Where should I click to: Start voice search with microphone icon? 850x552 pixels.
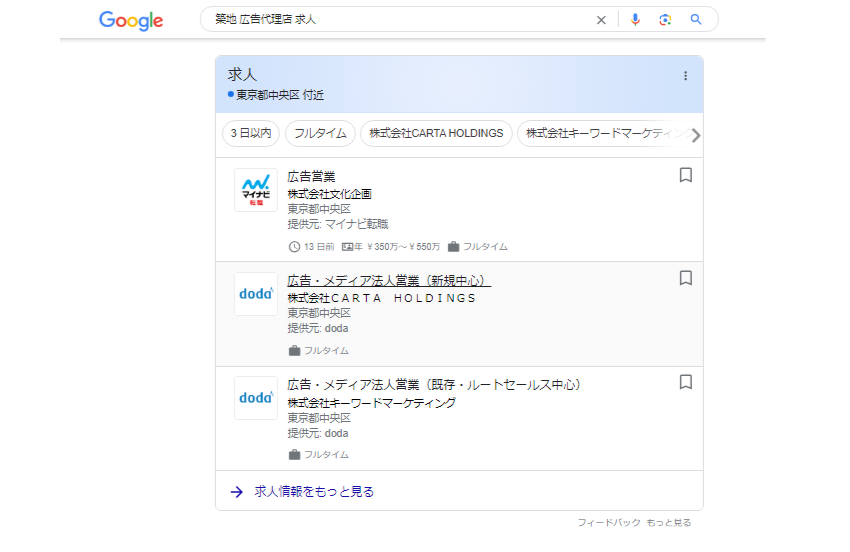click(x=635, y=20)
